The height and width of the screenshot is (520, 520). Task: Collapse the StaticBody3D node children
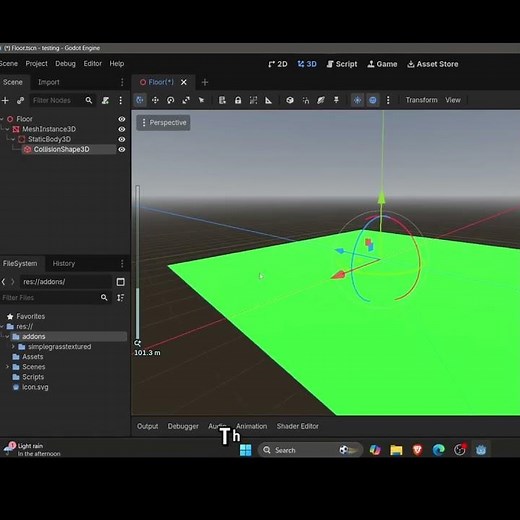click(13, 139)
